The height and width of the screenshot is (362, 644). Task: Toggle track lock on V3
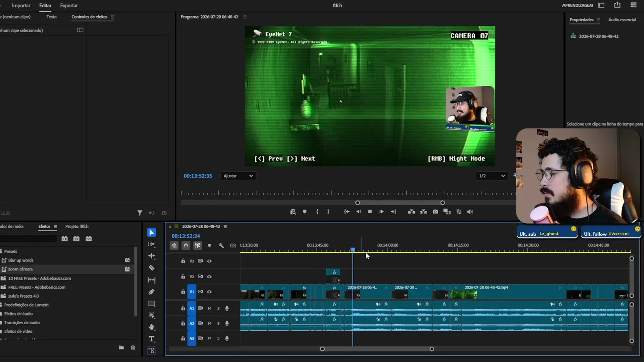(183, 261)
